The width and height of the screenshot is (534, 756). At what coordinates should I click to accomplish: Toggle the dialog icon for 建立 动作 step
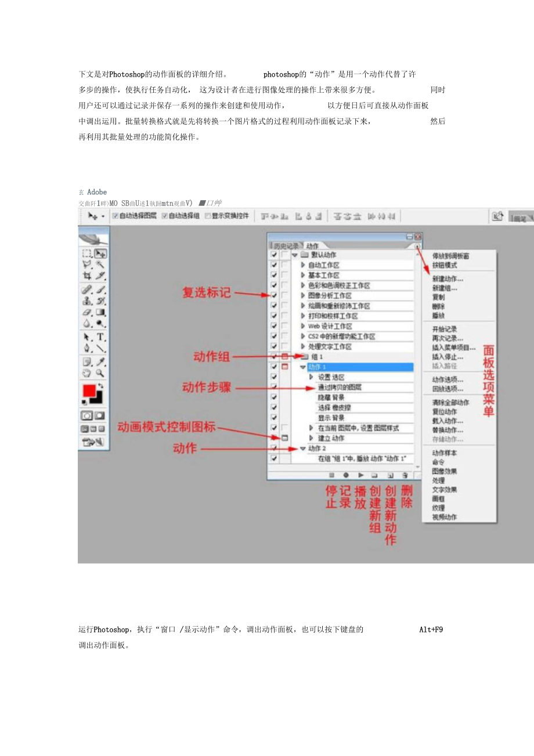tap(284, 438)
